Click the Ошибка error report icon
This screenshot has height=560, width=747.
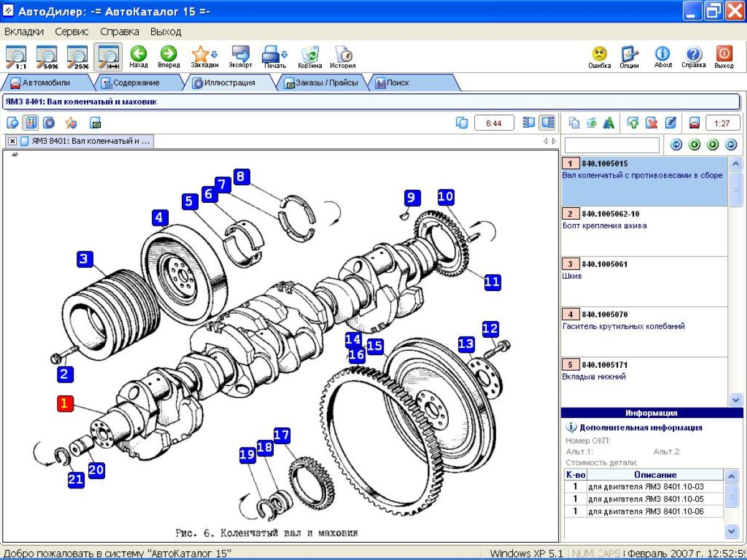[599, 57]
